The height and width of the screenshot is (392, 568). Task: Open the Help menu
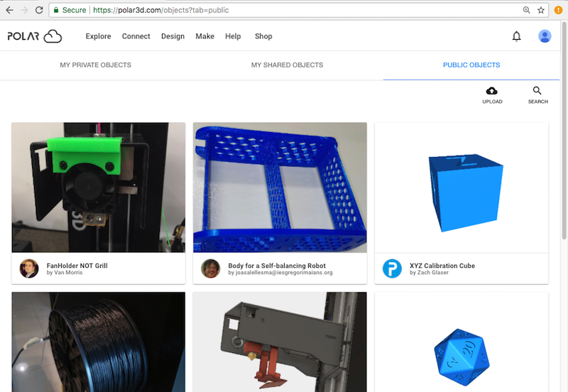(x=233, y=36)
